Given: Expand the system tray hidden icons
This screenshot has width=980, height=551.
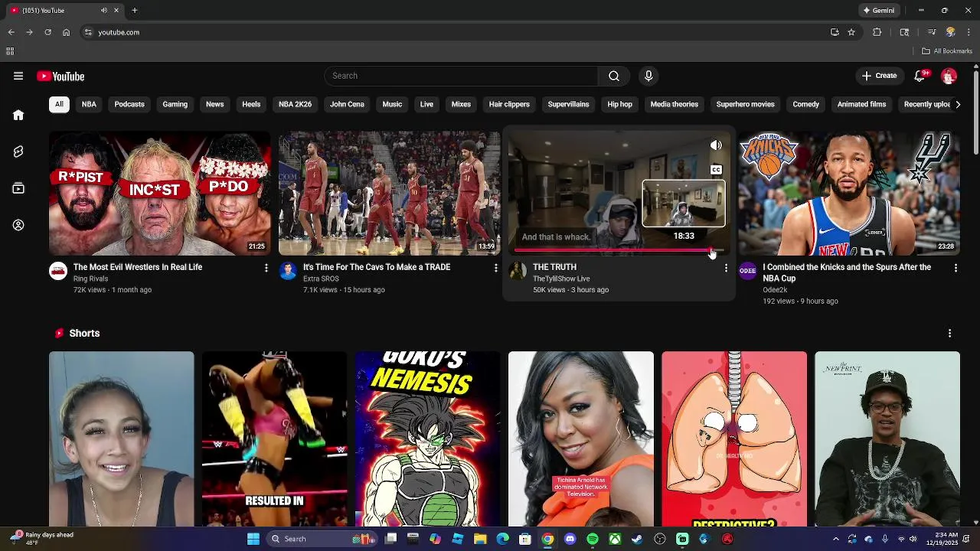Looking at the screenshot, I should click(x=835, y=539).
